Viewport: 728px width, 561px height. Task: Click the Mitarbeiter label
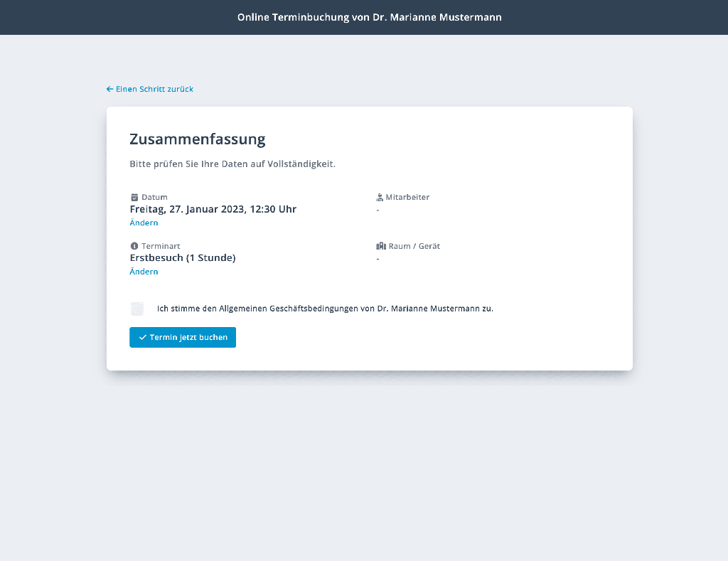tap(407, 198)
